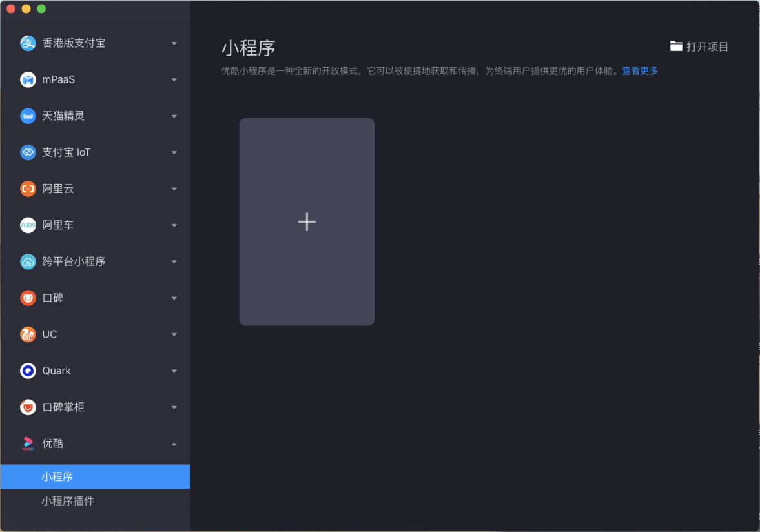Viewport: 760px width, 532px height.
Task: Select the Quark label
Action: [56, 371]
